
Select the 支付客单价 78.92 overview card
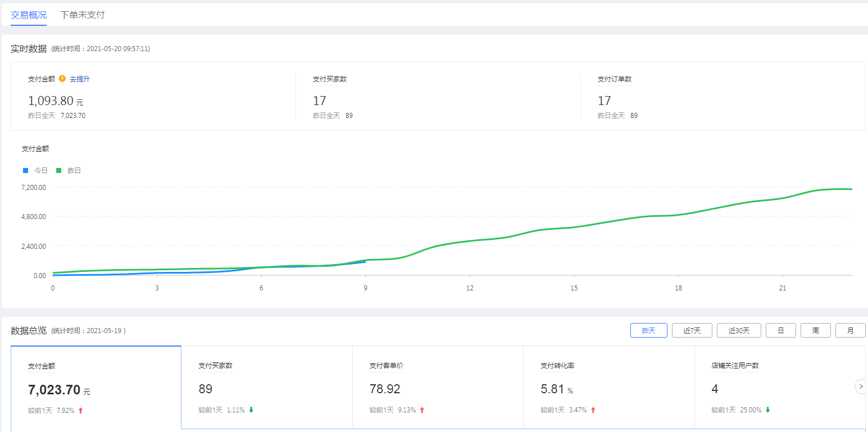438,388
